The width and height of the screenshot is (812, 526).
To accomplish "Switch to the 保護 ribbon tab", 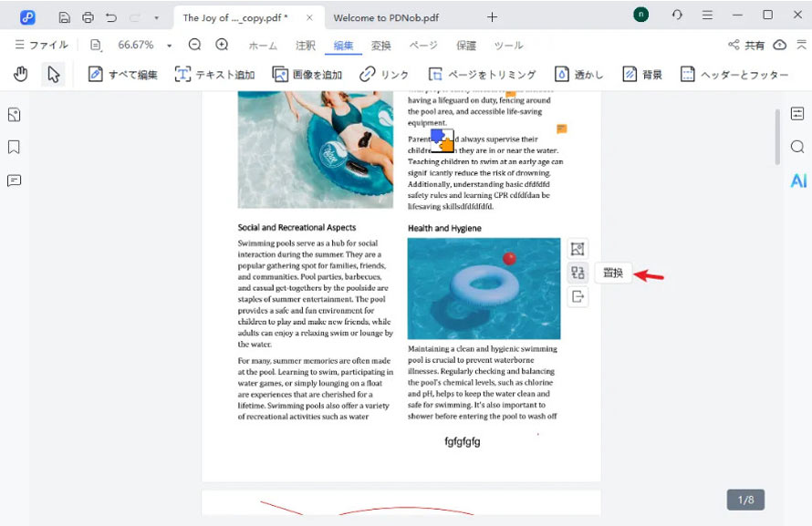I will 465,46.
